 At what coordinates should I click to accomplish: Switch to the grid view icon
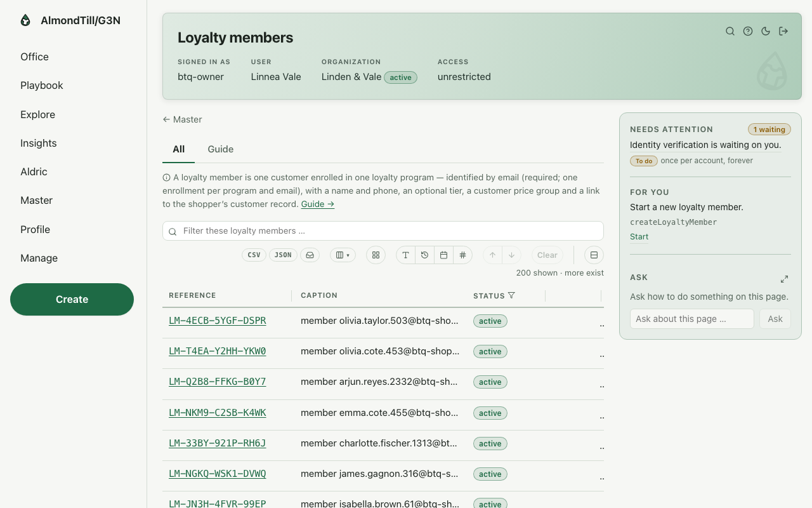tap(376, 255)
